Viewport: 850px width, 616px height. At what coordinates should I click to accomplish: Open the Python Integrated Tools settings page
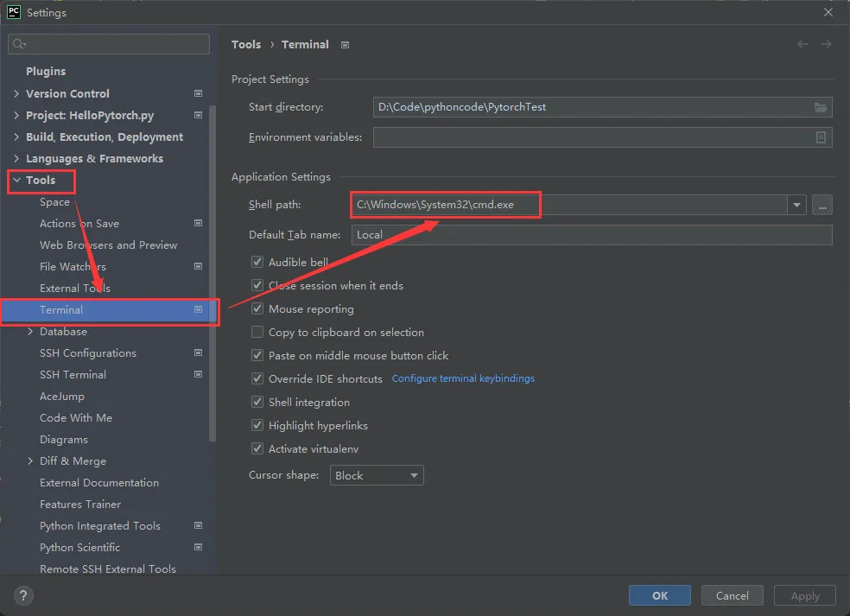(x=100, y=525)
